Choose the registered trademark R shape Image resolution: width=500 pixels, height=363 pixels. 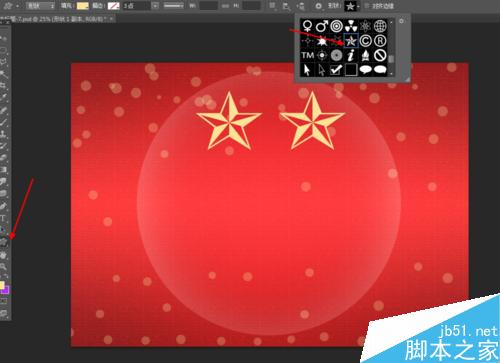[x=380, y=41]
